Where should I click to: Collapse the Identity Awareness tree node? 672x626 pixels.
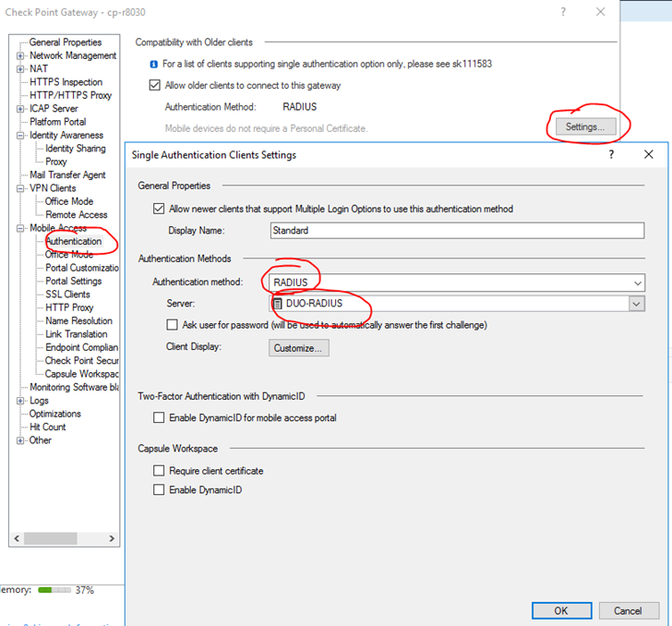click(20, 136)
